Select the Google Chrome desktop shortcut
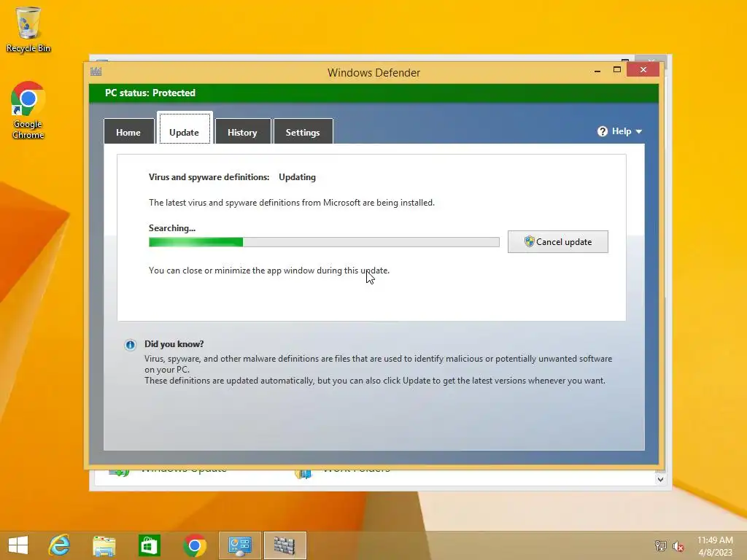Viewport: 747px width, 560px height. pyautogui.click(x=28, y=110)
